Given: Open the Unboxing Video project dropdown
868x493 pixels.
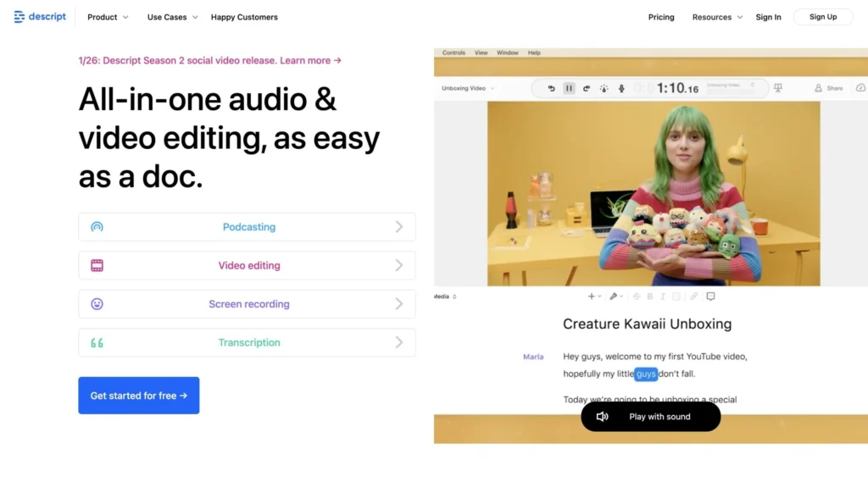Looking at the screenshot, I should (x=468, y=88).
